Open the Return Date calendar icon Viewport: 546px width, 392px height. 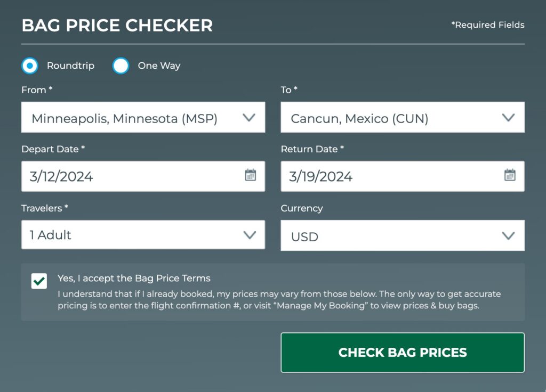tap(508, 175)
